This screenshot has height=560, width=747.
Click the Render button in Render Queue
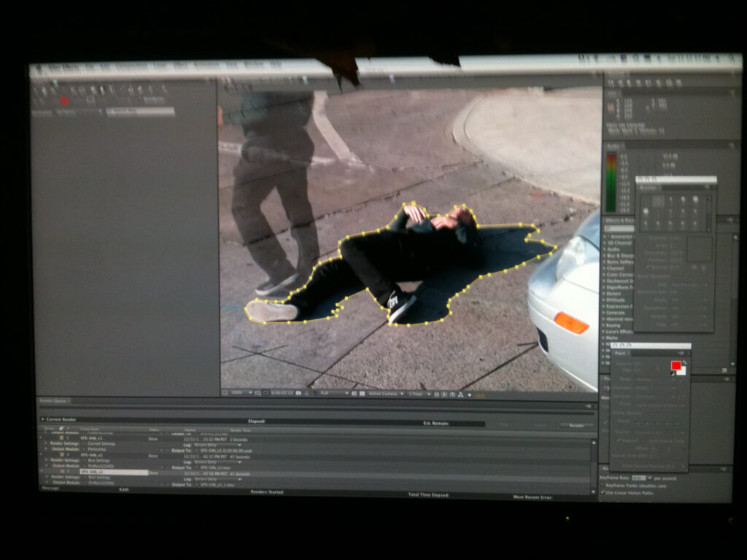tap(576, 425)
